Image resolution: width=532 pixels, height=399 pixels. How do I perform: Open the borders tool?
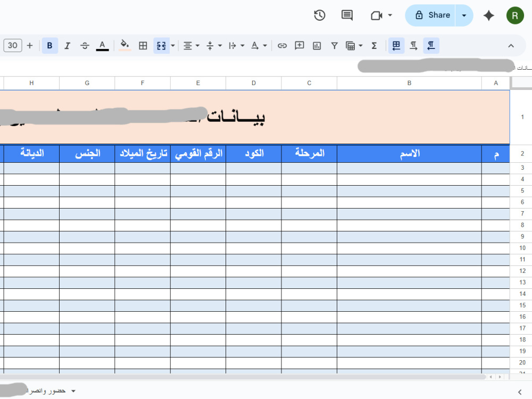(143, 45)
